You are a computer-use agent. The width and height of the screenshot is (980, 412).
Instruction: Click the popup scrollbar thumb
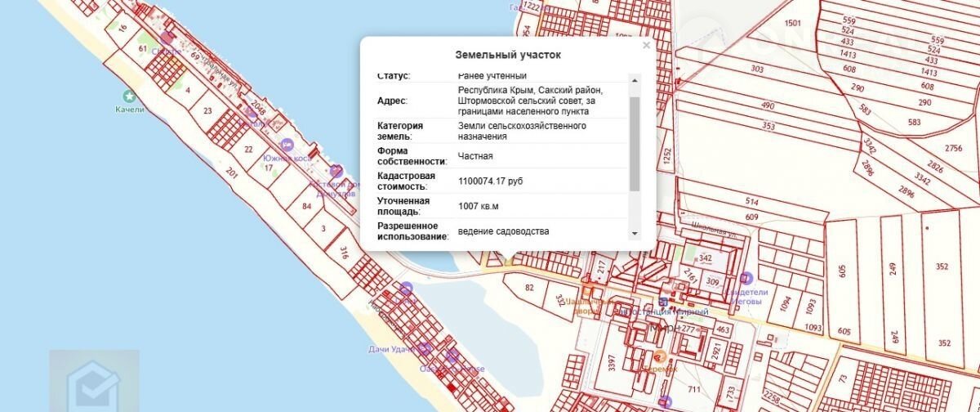click(x=635, y=143)
